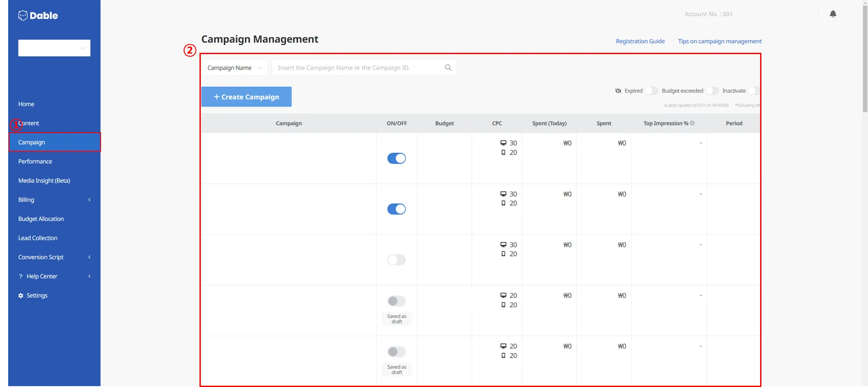Enable the third campaign's ON/OFF switch
Screen dimensions: 868x387
pyautogui.click(x=396, y=260)
